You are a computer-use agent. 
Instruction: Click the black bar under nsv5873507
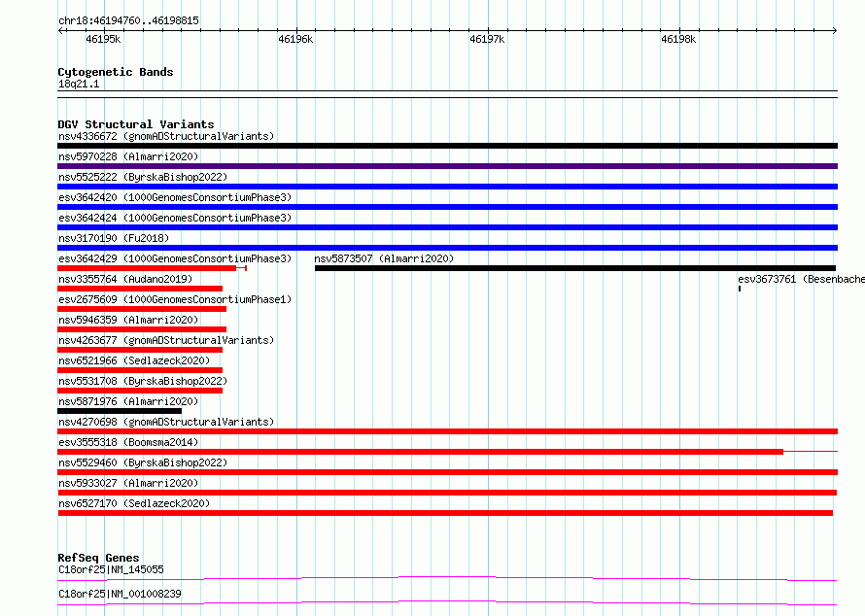tap(575, 268)
